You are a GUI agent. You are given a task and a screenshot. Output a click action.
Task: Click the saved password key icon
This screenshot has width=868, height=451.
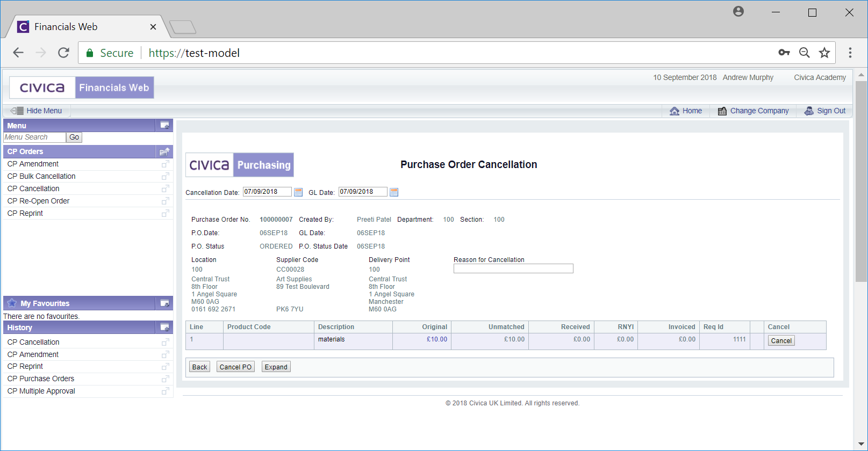click(784, 53)
